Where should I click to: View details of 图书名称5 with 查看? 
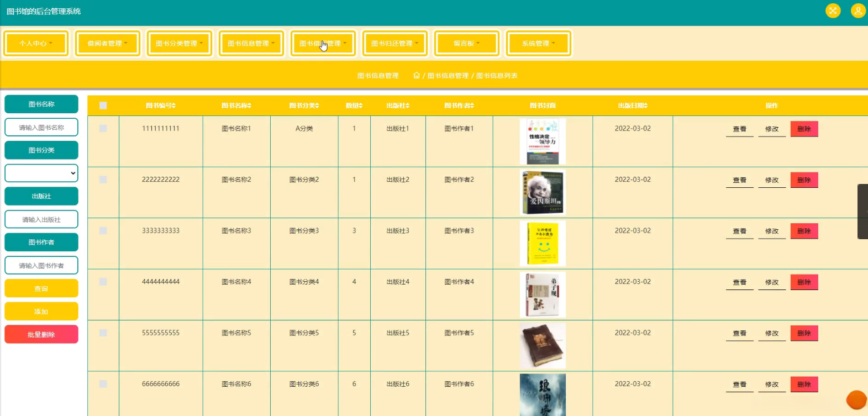pos(740,334)
